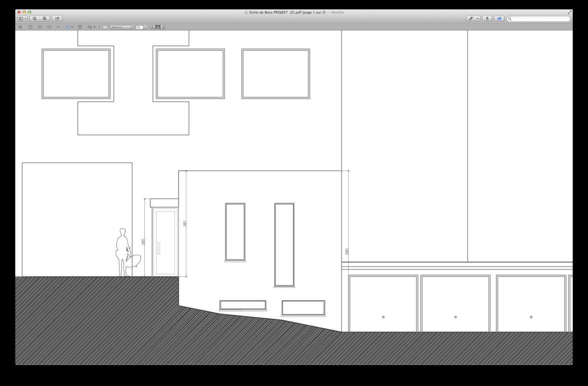Expand the font size dropdown
Image resolution: width=588 pixels, height=386 pixels.
pos(145,27)
